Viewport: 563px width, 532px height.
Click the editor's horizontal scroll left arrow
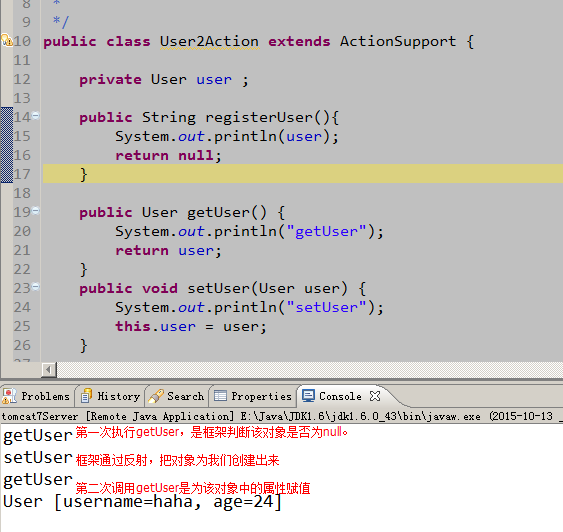(x=49, y=369)
